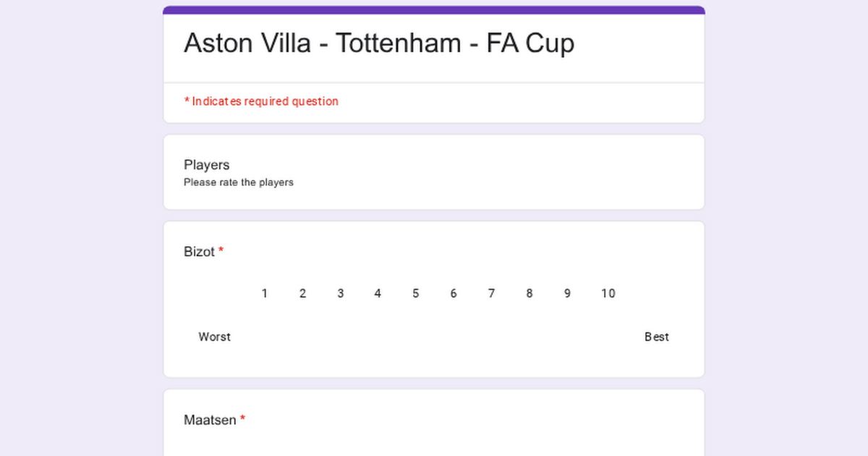The height and width of the screenshot is (456, 868).
Task: Click the "Bizot" question label
Action: click(200, 252)
